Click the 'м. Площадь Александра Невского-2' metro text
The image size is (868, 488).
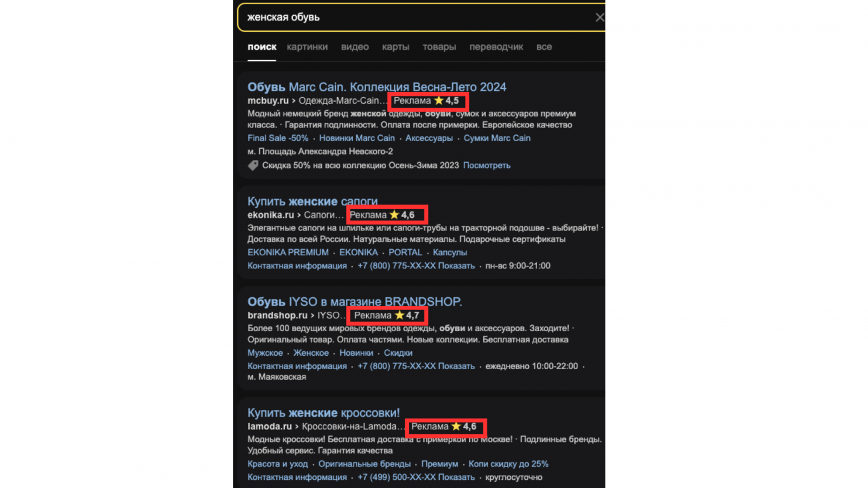click(x=320, y=152)
